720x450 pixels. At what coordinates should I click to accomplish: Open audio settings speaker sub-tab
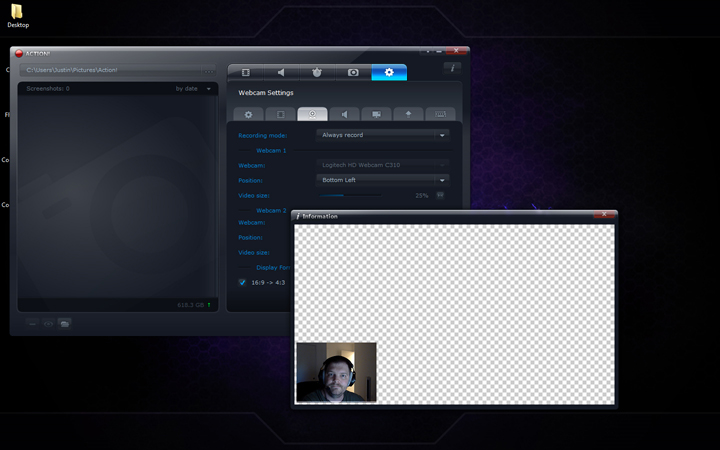click(x=344, y=114)
